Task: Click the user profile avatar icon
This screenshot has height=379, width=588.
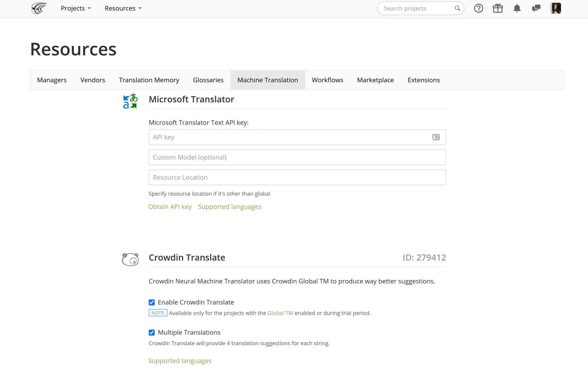Action: coord(556,8)
